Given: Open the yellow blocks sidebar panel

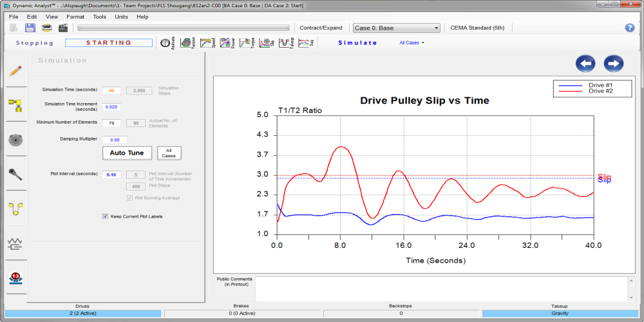Looking at the screenshot, I should pos(15,105).
